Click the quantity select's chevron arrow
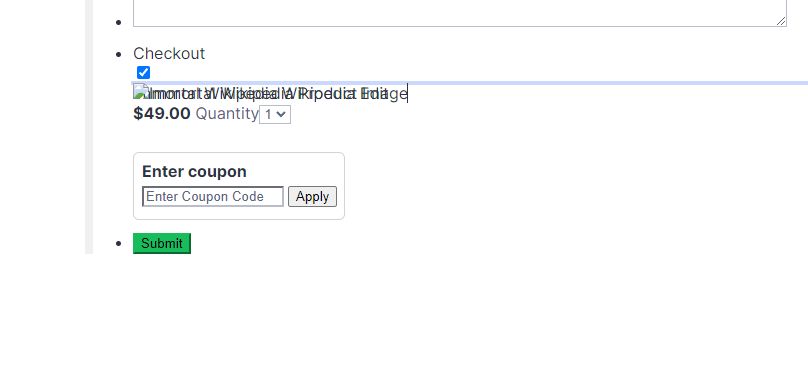The width and height of the screenshot is (808, 383). point(281,114)
